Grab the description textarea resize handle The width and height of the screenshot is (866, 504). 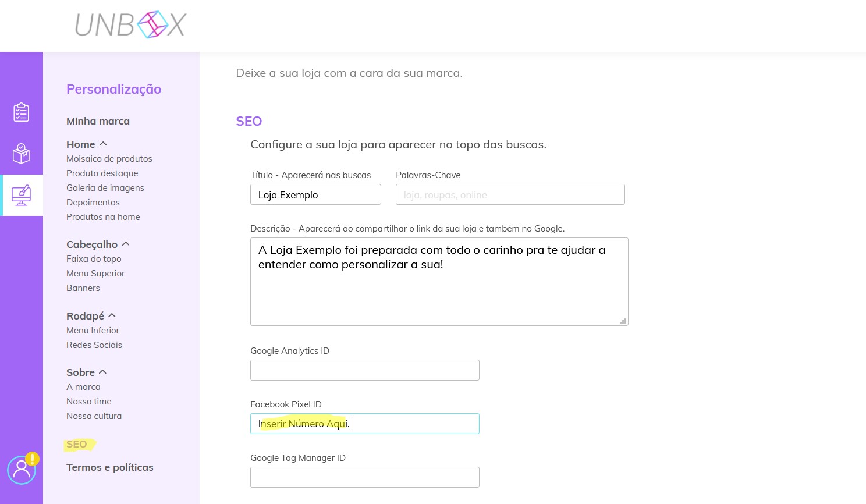623,321
